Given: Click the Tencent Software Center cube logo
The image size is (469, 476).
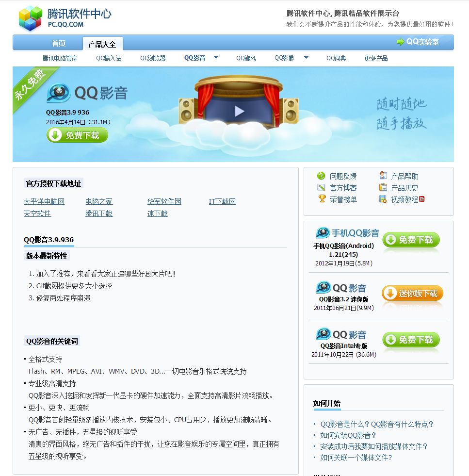Looking at the screenshot, I should [x=31, y=18].
